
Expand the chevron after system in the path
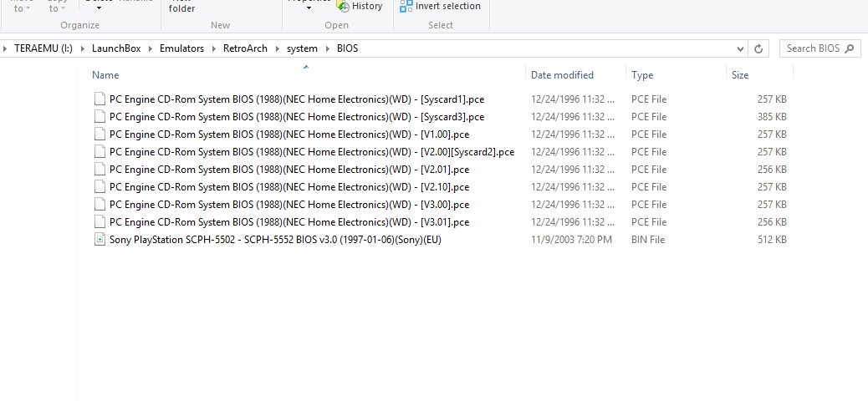click(x=327, y=48)
